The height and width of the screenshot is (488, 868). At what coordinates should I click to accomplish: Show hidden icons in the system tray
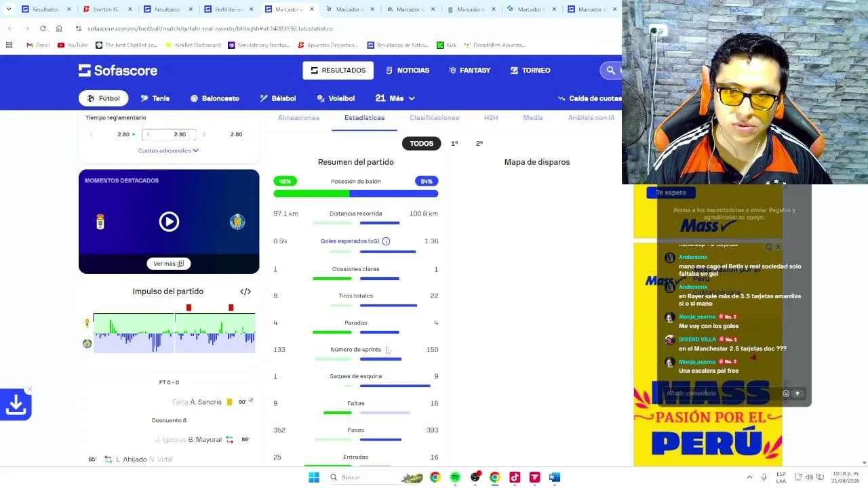coord(749,477)
